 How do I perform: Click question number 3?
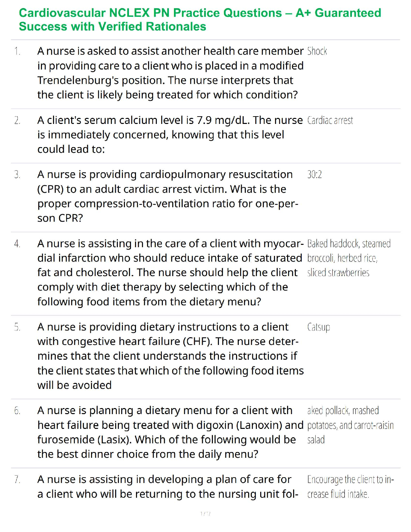[17, 175]
